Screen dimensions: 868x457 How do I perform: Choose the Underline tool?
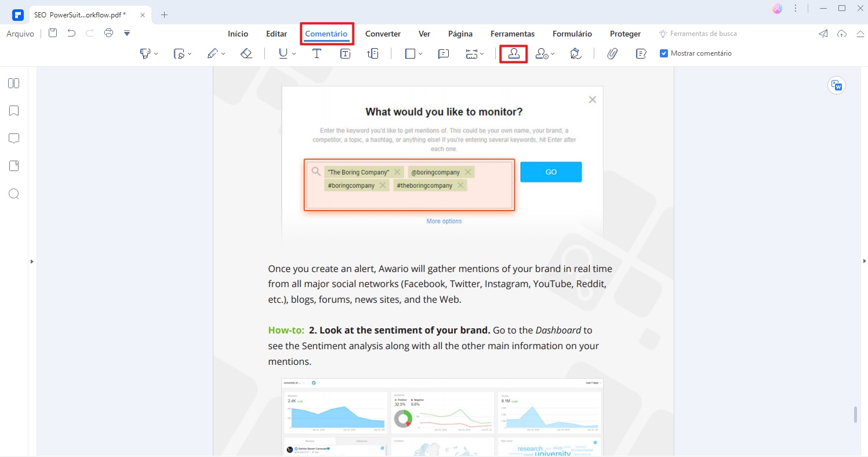(x=283, y=53)
